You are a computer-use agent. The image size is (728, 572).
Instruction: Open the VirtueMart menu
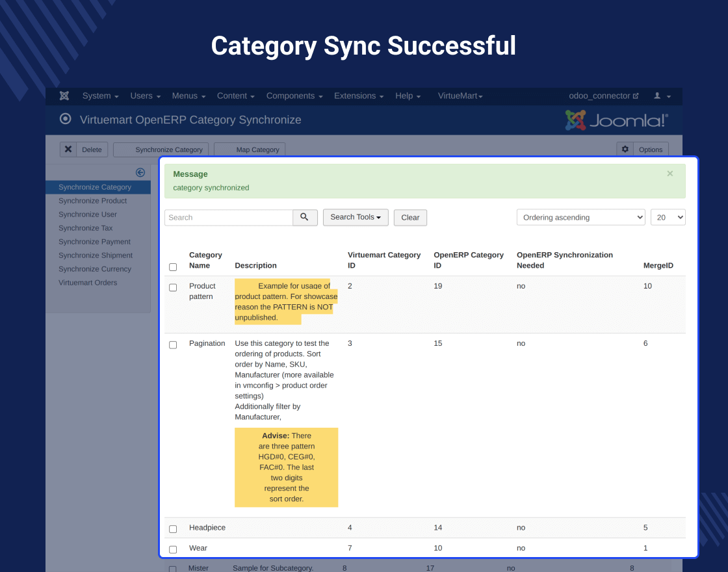point(460,96)
